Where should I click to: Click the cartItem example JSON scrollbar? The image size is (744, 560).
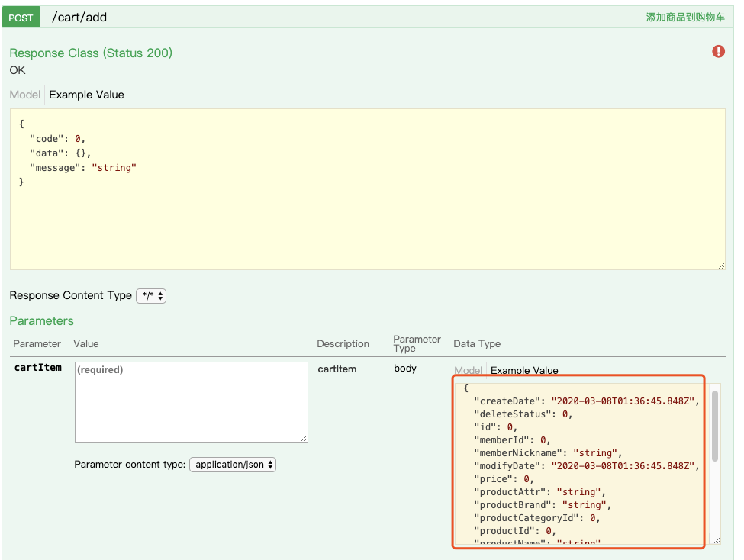tap(714, 426)
